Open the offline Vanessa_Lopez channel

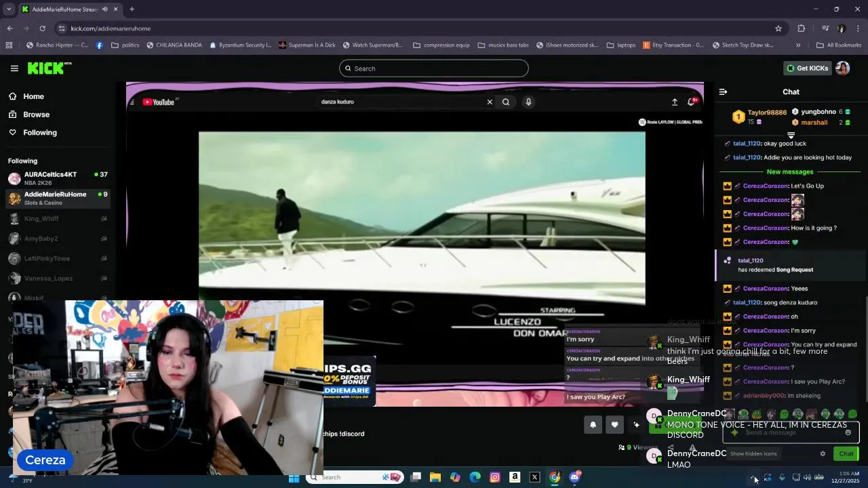[58, 279]
